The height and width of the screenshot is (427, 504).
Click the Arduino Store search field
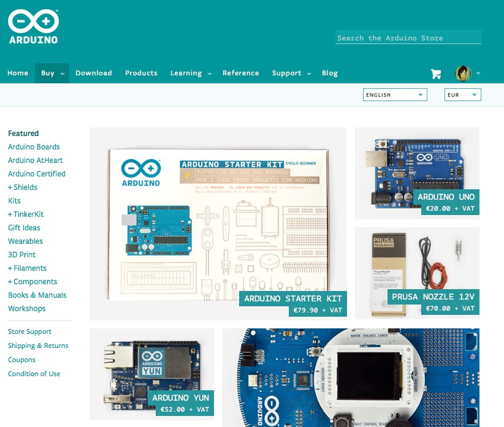coord(408,37)
